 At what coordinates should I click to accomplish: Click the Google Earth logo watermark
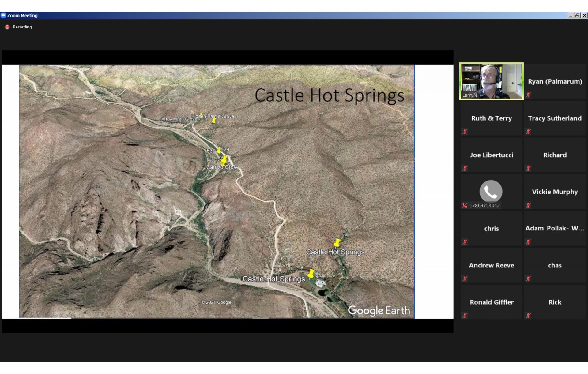pos(379,311)
